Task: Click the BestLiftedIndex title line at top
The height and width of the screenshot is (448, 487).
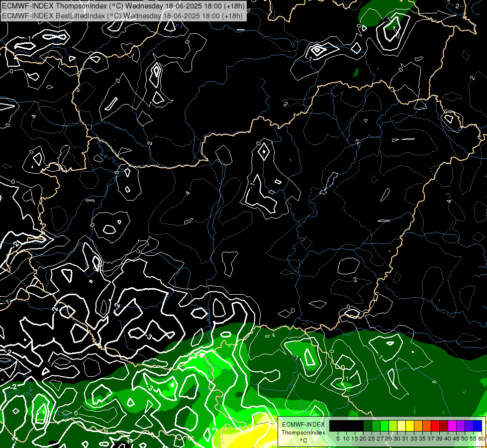Action: tap(122, 16)
